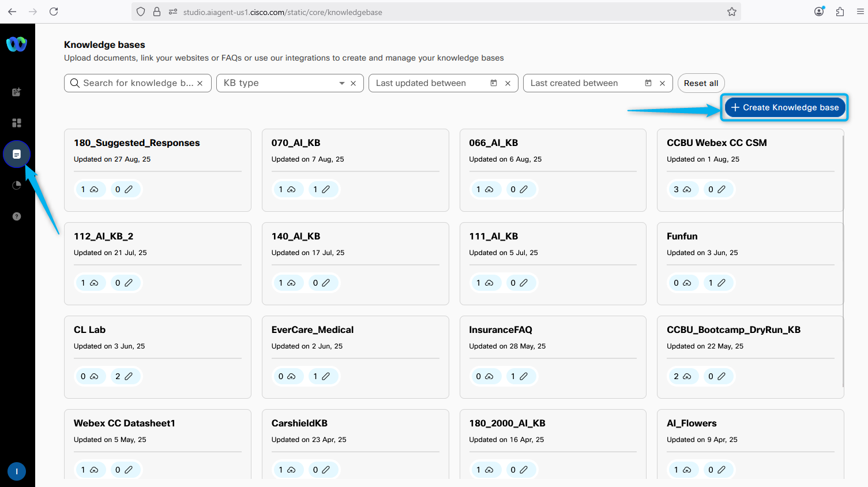Open the Knowledge bases sidebar icon
Screen dimensions: 868x487
pyautogui.click(x=17, y=154)
